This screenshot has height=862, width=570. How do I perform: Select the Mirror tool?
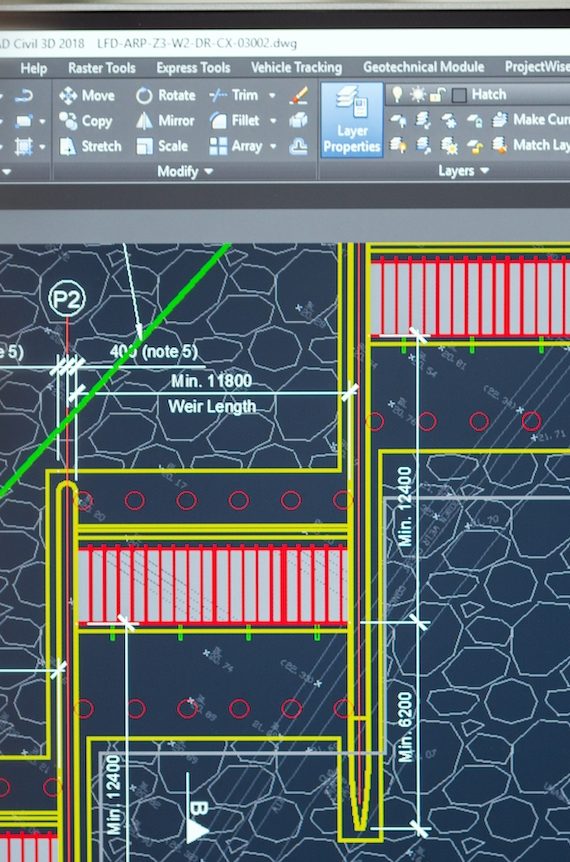[x=165, y=120]
